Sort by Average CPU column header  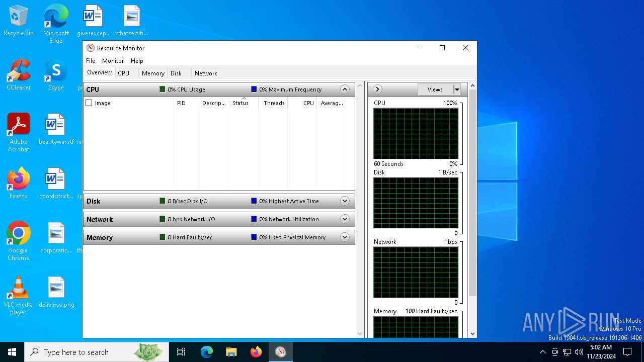tap(332, 103)
